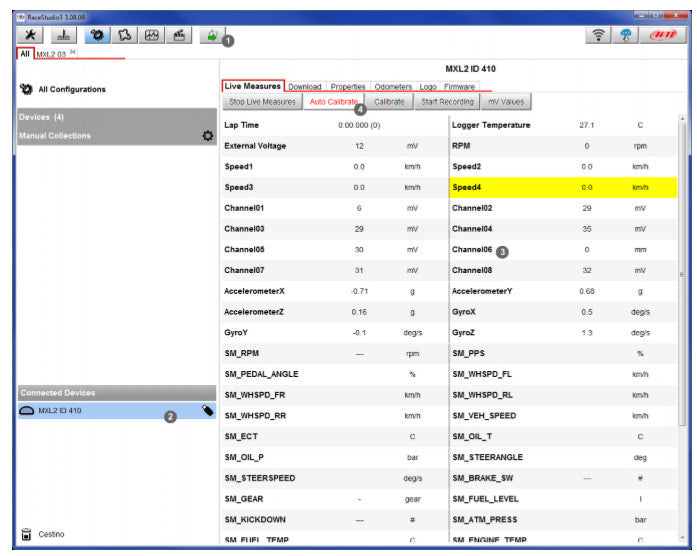Close the MXL2 03 tab

coord(72,52)
